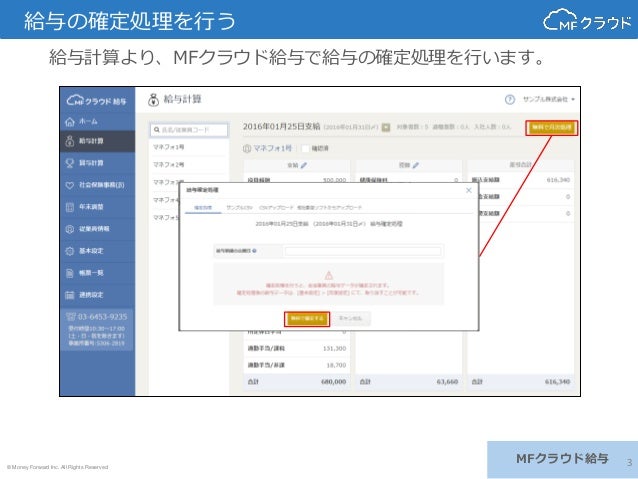Image resolution: width=638 pixels, height=479 pixels.
Task: Click the MFクラウド給与 logo in sidebar
Action: pos(96,100)
